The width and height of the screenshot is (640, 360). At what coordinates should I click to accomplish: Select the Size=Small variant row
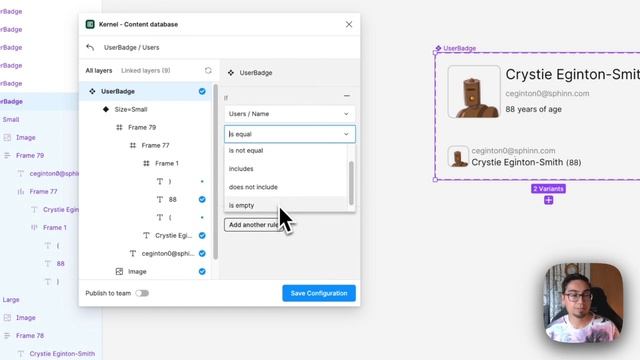(146, 109)
